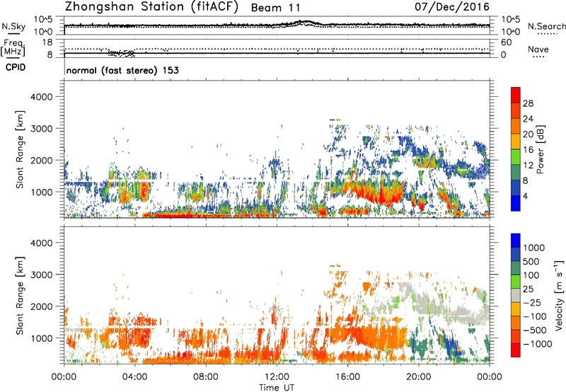Screen dimensions: 566x392
Task: Click the left '10^5' noise axis tick
Action: pos(43,19)
